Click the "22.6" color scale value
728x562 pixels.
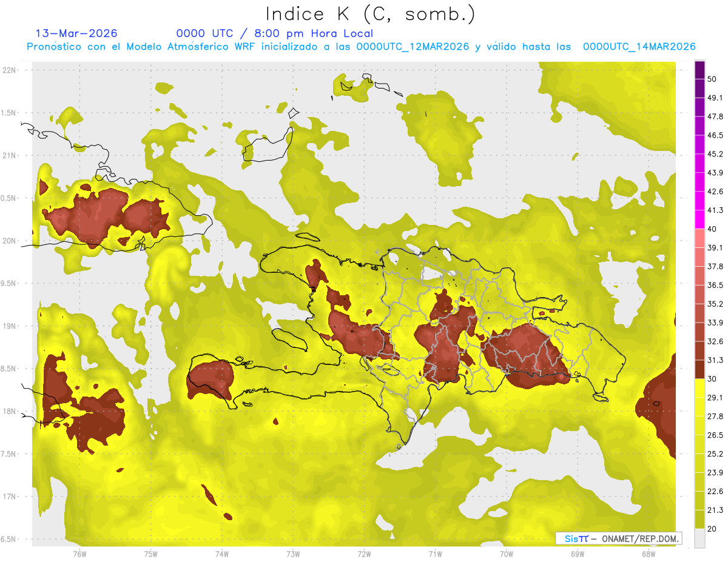click(715, 491)
